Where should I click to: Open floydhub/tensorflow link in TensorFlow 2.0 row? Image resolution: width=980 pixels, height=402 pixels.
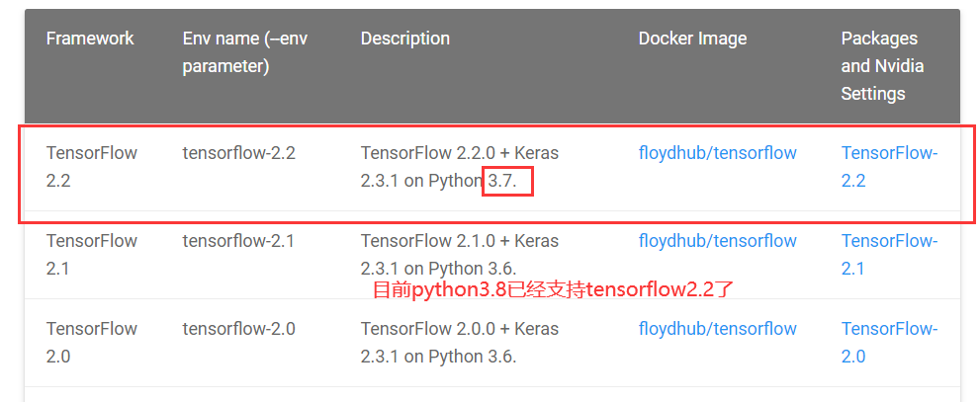[717, 329]
